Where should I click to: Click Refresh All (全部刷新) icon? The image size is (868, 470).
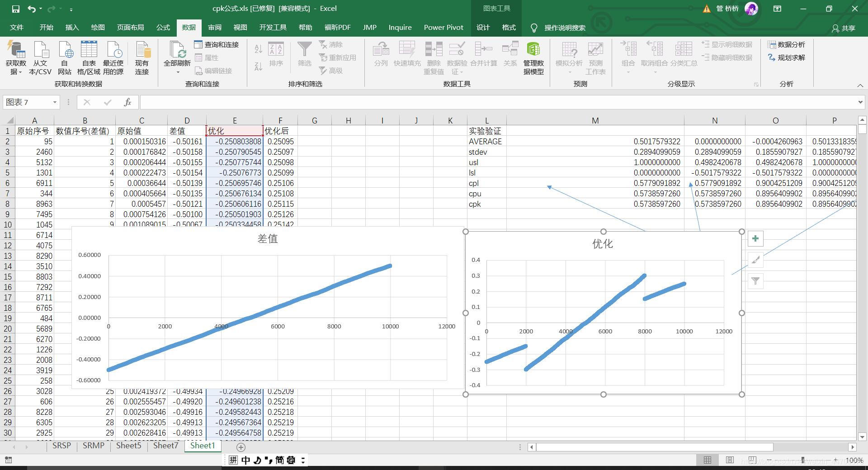click(177, 58)
